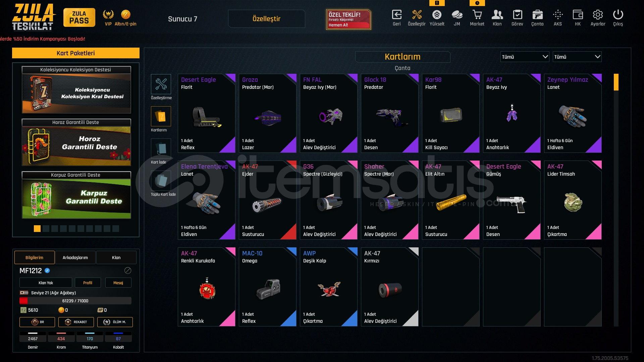
Task: Expand the second Tümü filter dropdown
Action: click(577, 57)
